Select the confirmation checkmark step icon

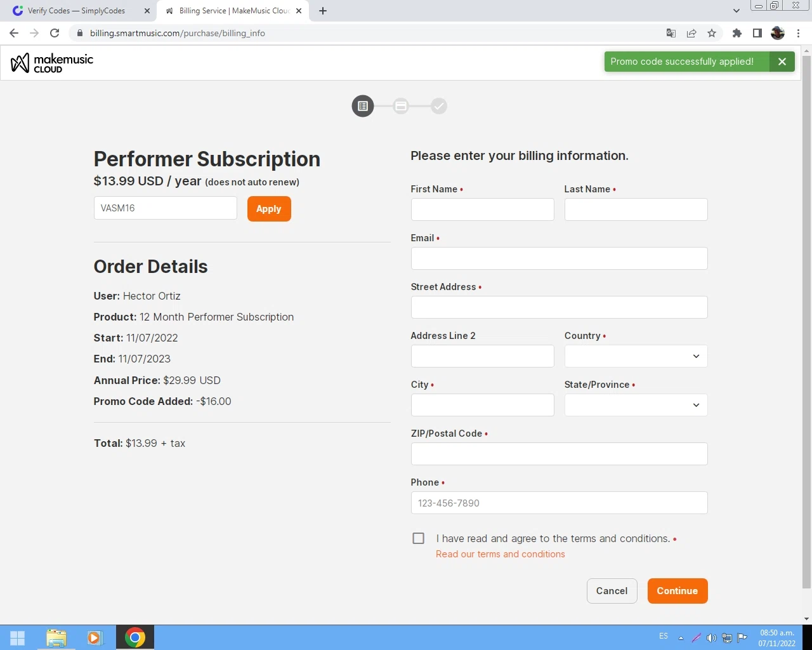coord(439,106)
